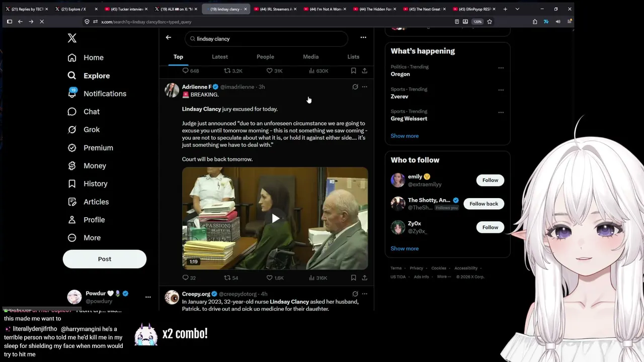Share Adrienne F's post
This screenshot has height=362, width=644.
coord(364,278)
